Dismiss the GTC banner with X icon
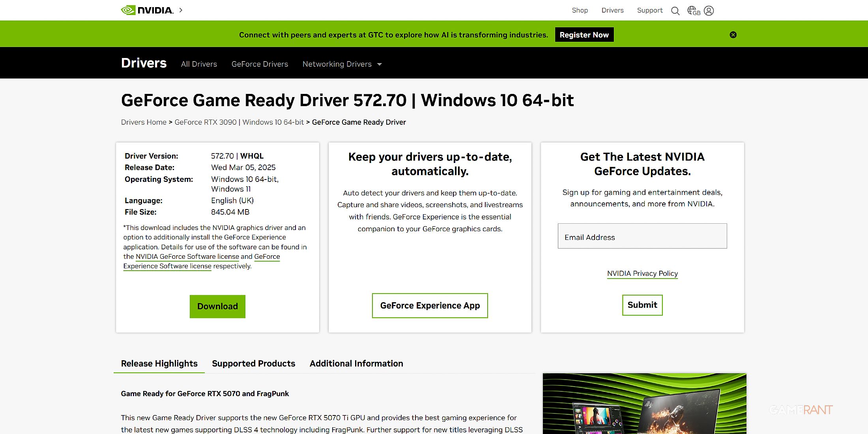The width and height of the screenshot is (868, 434). click(733, 35)
